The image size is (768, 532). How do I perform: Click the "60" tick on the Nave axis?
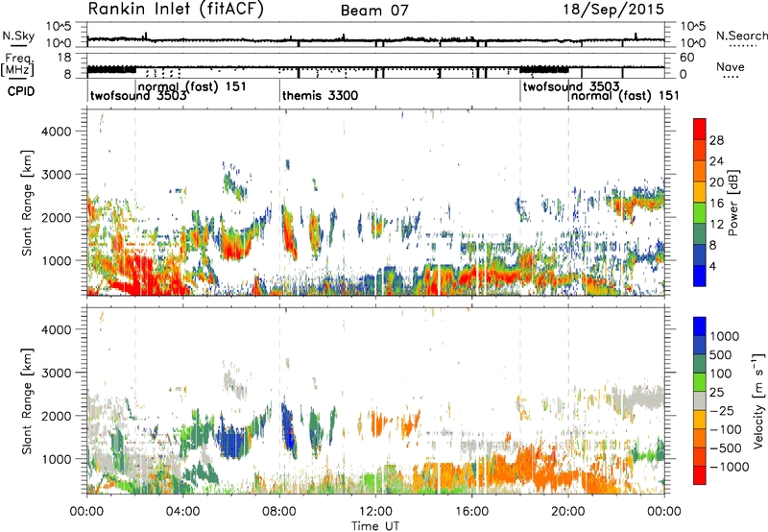coord(686,58)
